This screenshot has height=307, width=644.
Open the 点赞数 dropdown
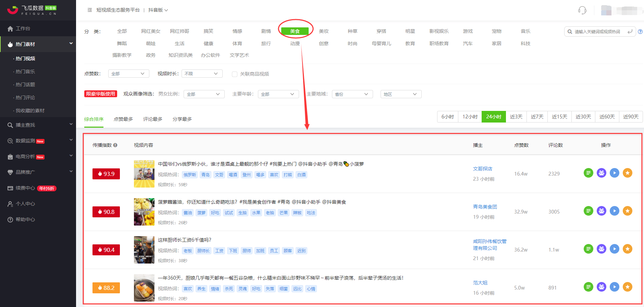pos(128,74)
